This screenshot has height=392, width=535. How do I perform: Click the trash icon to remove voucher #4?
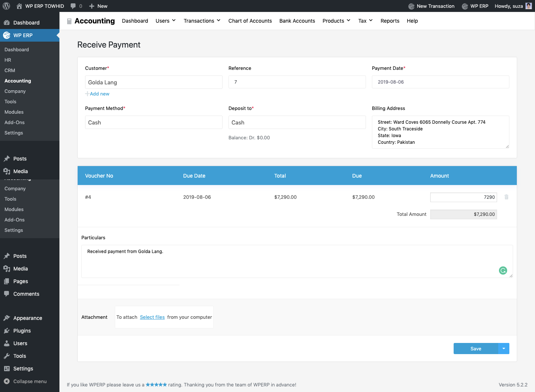click(x=506, y=197)
